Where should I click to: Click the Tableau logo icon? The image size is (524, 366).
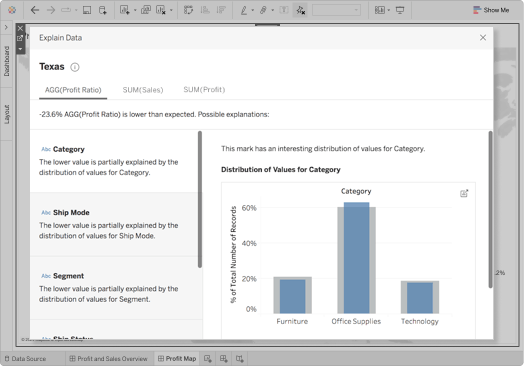[x=12, y=10]
